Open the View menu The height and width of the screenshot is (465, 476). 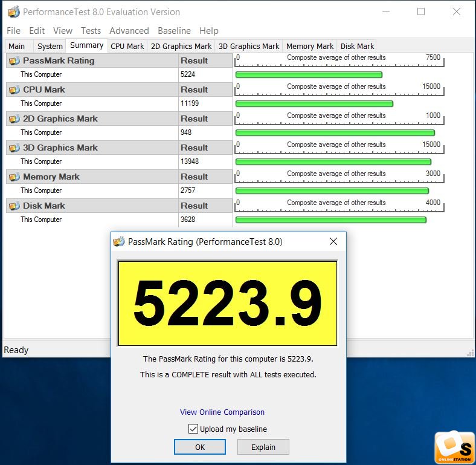(x=63, y=31)
